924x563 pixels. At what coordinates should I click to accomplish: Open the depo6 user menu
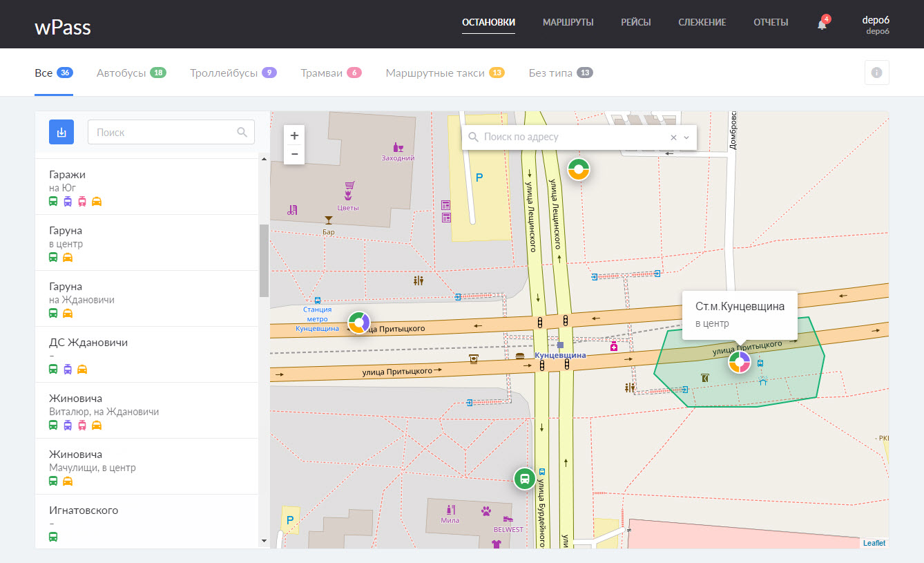pos(875,24)
